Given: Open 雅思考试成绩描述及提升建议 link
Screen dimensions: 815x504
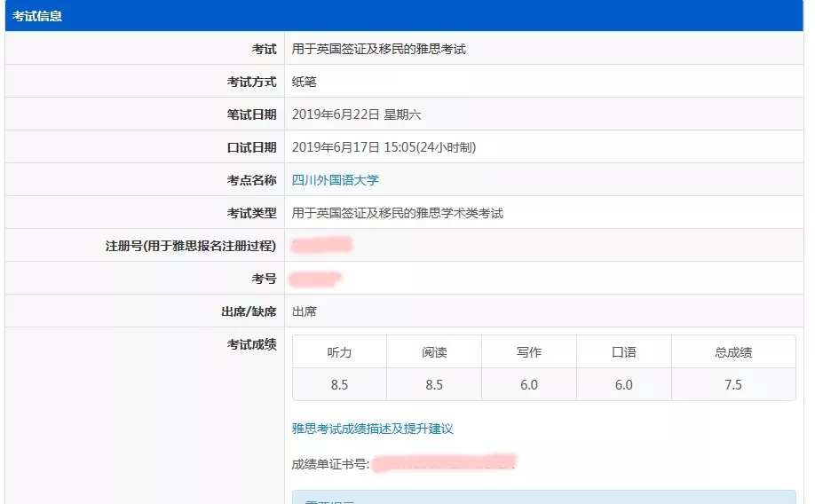Looking at the screenshot, I should (373, 429).
